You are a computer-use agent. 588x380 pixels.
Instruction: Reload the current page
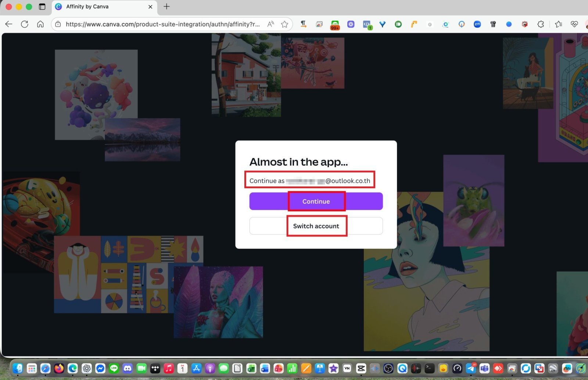pos(25,24)
